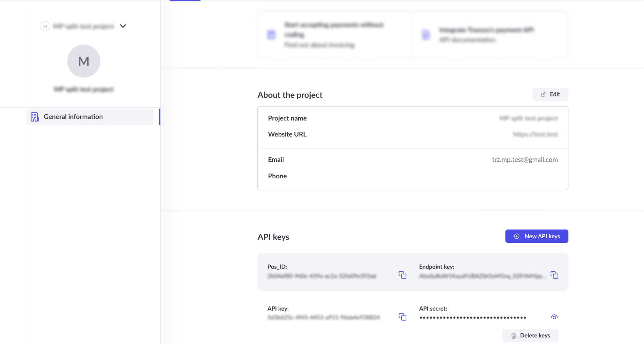
Task: Copy the Endpoint key value
Action: (x=554, y=275)
